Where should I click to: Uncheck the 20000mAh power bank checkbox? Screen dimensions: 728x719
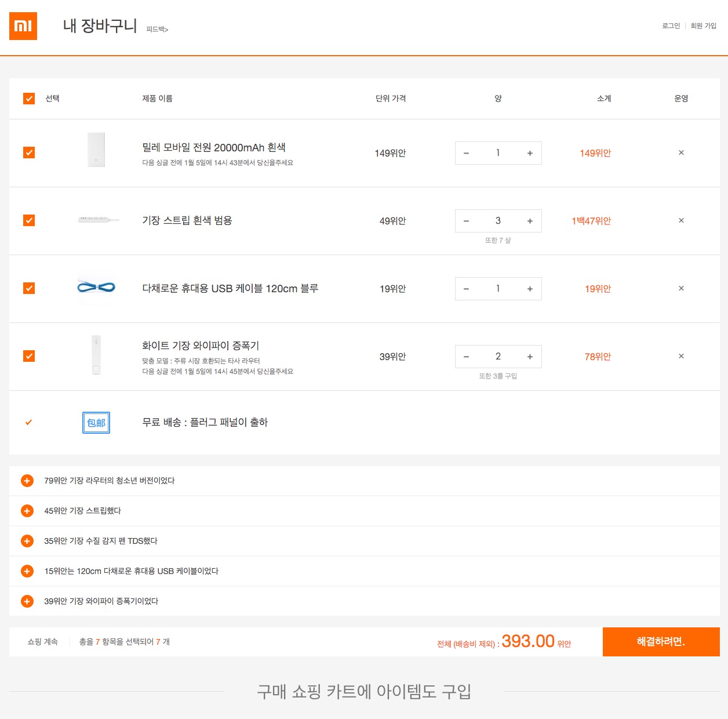tap(29, 153)
